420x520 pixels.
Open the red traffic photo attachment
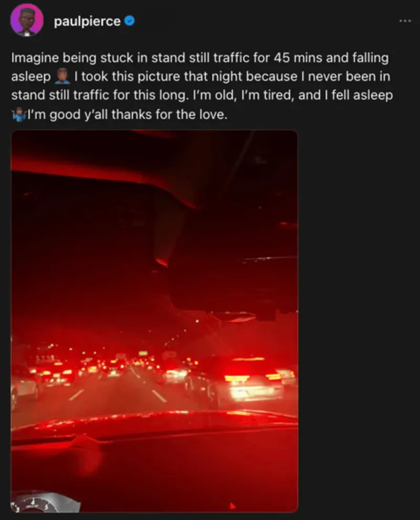pyautogui.click(x=154, y=321)
